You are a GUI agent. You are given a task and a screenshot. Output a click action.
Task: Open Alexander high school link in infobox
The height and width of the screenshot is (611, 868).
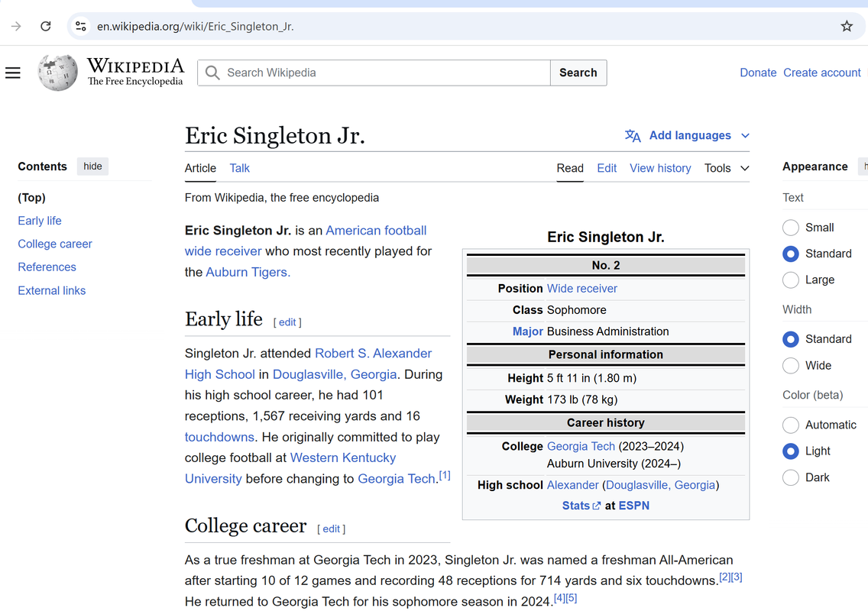point(572,485)
